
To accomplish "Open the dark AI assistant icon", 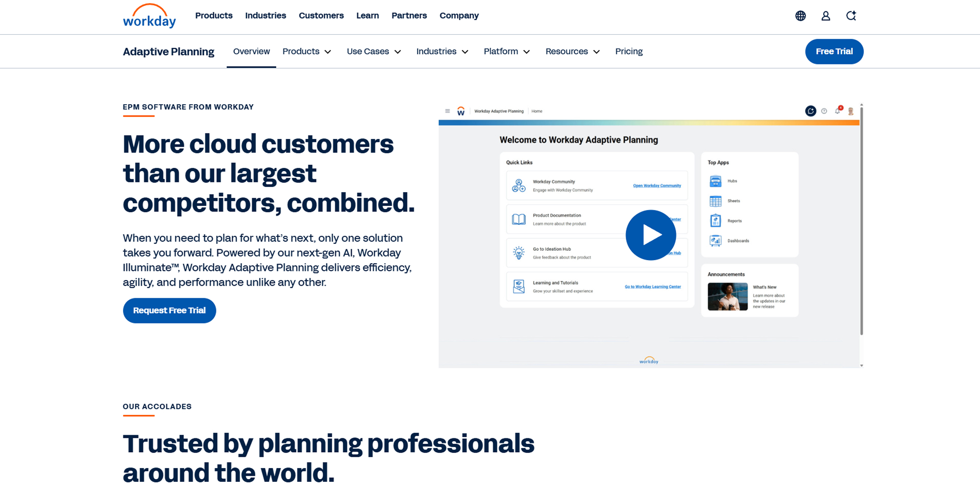I will pyautogui.click(x=811, y=111).
